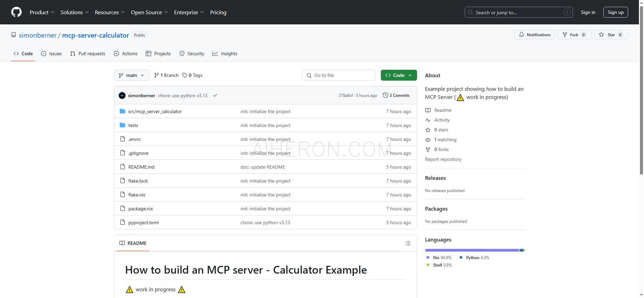Open README outline list icon
This screenshot has height=298, width=644.
(x=408, y=243)
